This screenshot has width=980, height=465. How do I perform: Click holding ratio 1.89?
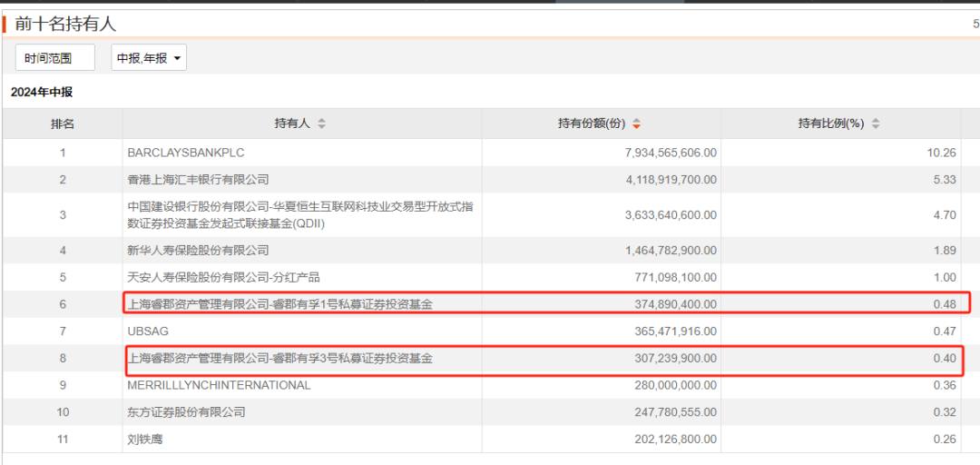click(x=945, y=251)
